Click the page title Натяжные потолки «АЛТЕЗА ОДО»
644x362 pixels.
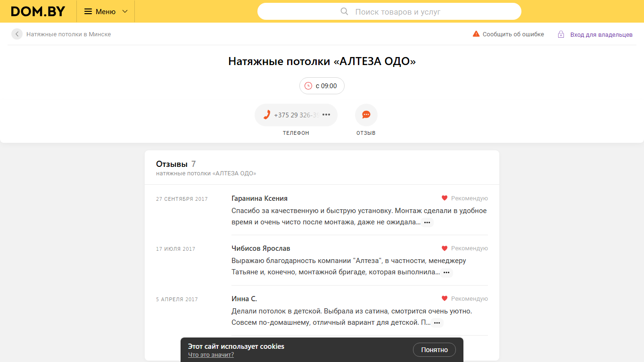[x=322, y=61]
